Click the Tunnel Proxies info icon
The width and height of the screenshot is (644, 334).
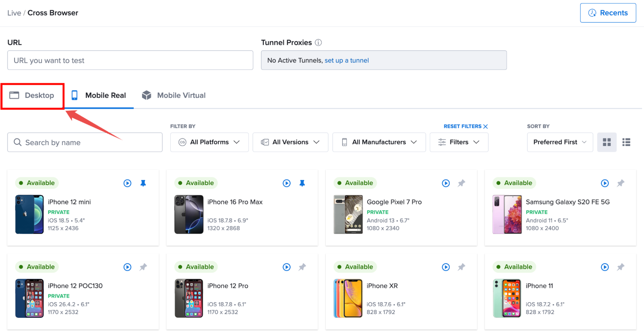click(318, 43)
